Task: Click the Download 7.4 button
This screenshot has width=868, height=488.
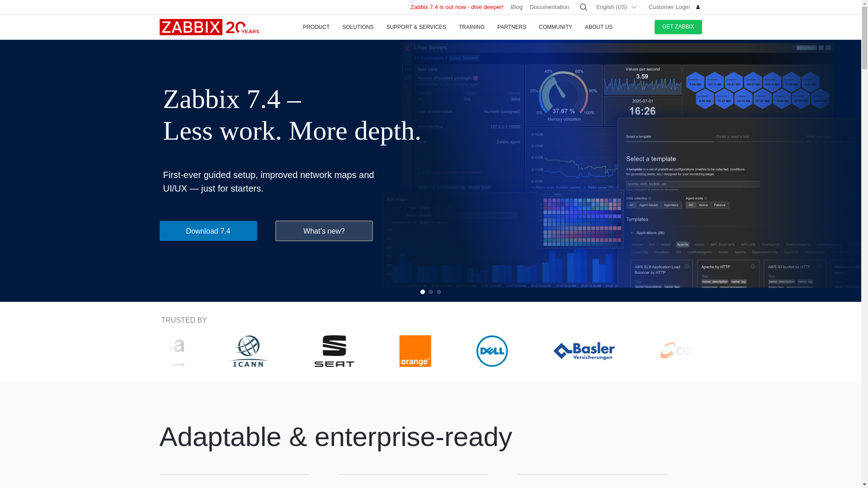Action: coord(208,231)
